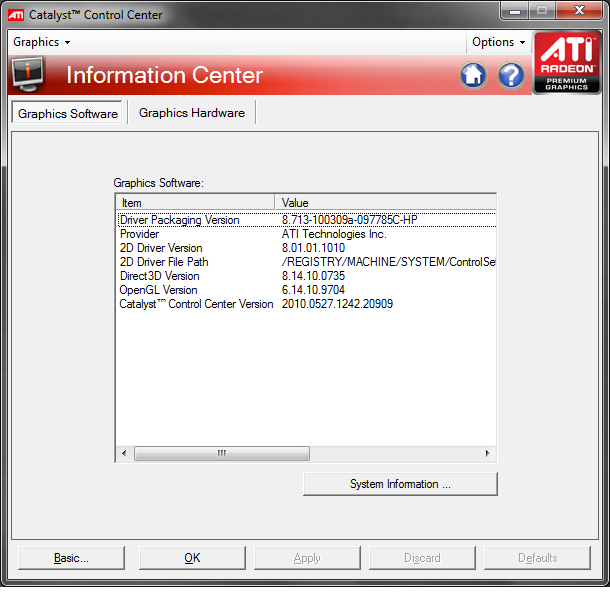Image resolution: width=610 pixels, height=596 pixels.
Task: Click the horizontal scrollbar thumb
Action: point(222,453)
